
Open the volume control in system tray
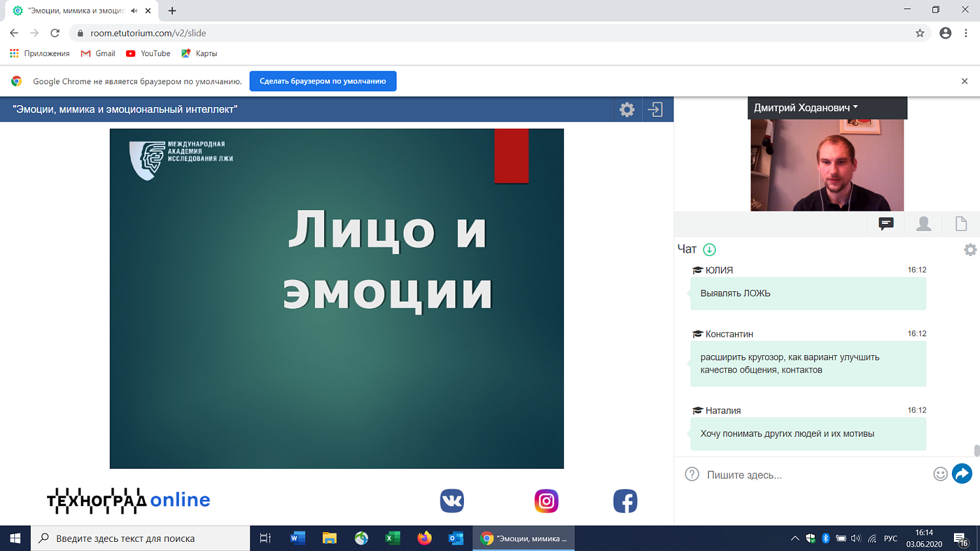856,539
